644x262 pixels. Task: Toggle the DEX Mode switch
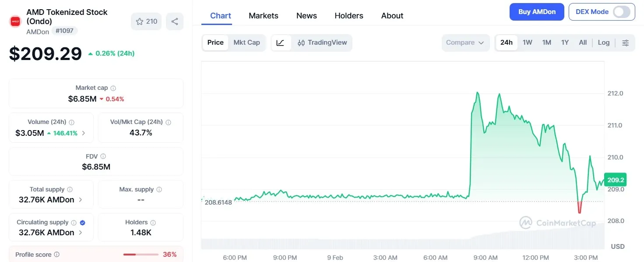(621, 12)
